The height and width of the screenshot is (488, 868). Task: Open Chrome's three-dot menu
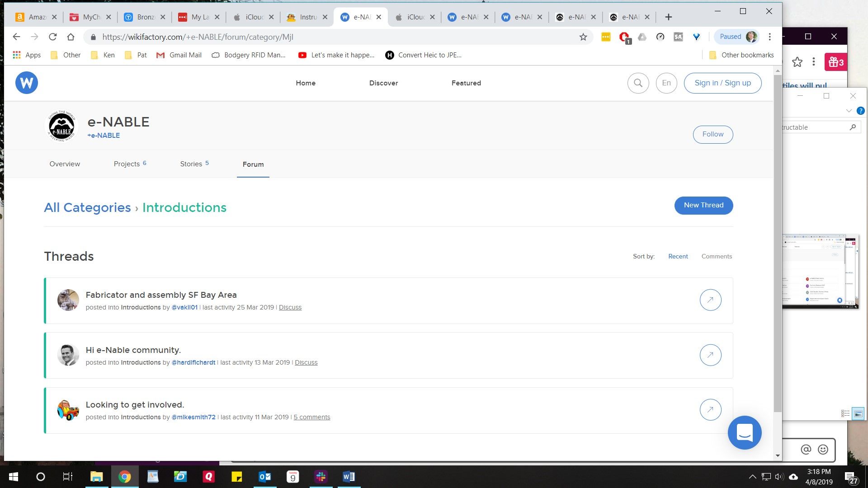coord(770,37)
